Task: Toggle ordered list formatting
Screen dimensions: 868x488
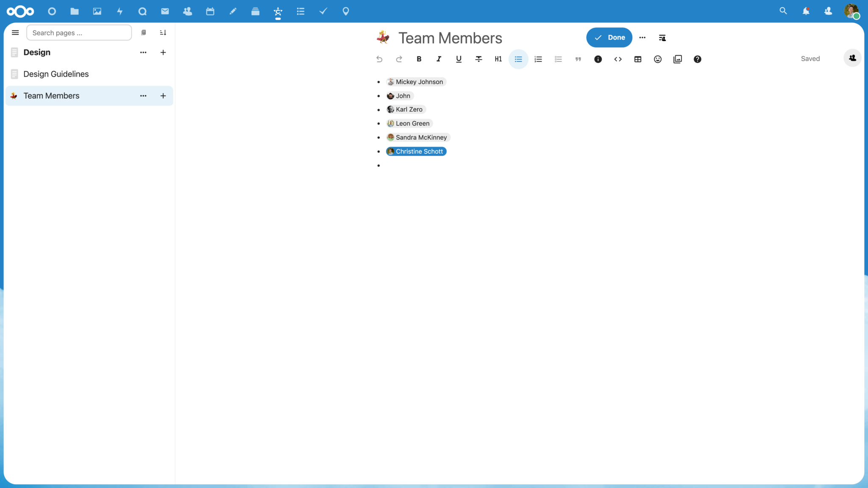Action: pyautogui.click(x=538, y=59)
